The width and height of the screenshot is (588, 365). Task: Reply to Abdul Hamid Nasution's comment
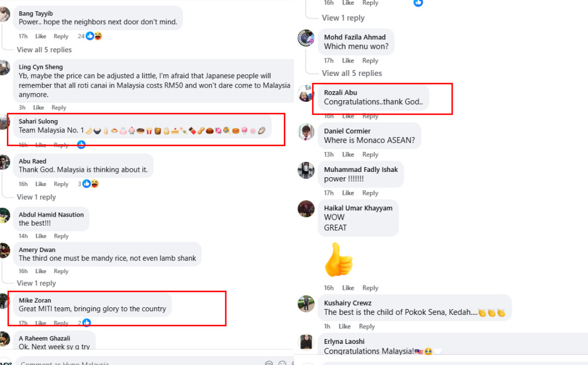tap(61, 236)
